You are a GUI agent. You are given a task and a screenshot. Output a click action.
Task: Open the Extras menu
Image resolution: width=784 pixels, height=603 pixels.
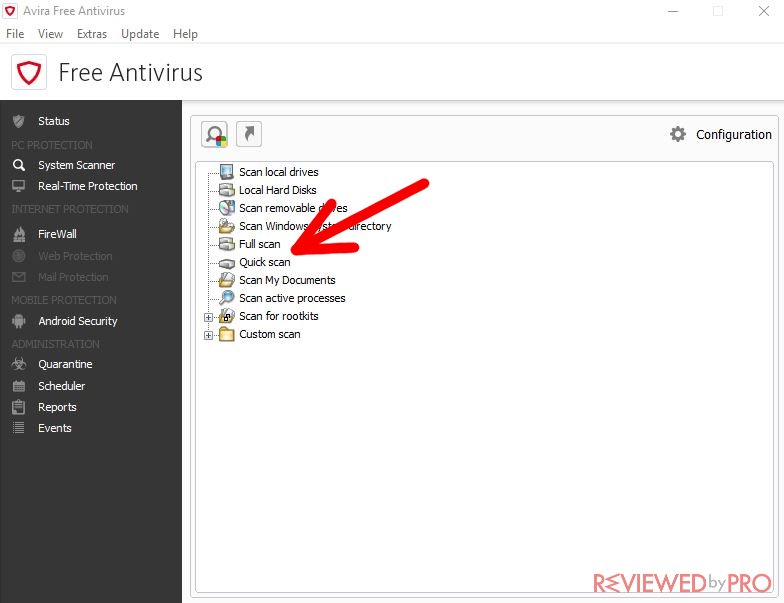pos(92,34)
